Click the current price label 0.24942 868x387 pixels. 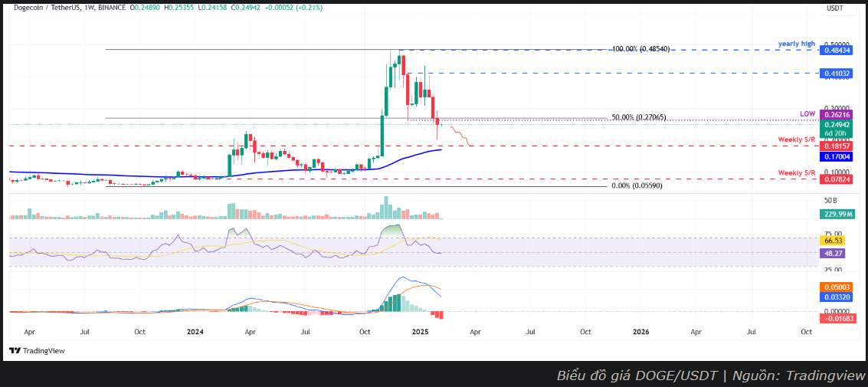click(x=837, y=125)
